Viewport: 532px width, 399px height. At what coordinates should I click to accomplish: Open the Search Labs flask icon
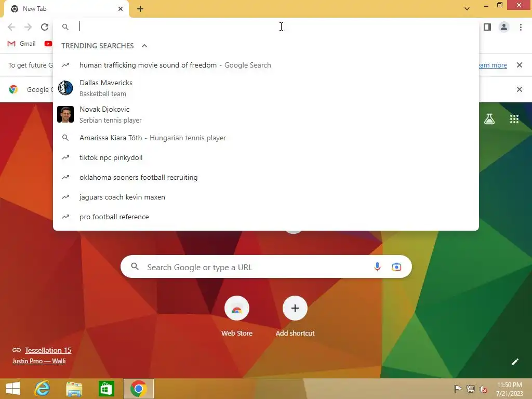(489, 119)
